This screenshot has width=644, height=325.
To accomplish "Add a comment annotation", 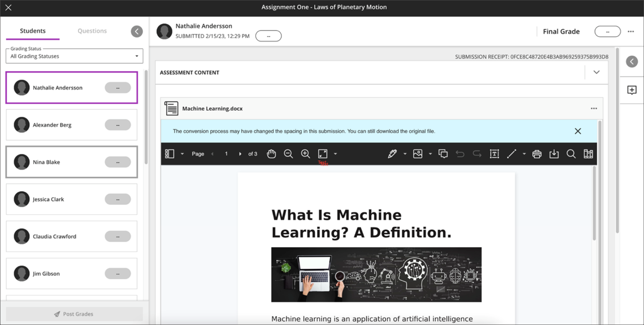I will pos(443,154).
